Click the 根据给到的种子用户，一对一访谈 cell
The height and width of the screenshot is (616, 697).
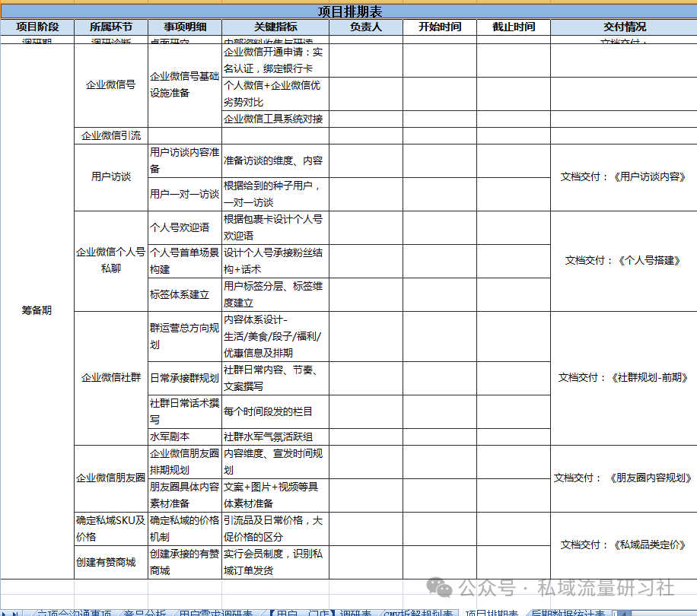[x=275, y=195]
